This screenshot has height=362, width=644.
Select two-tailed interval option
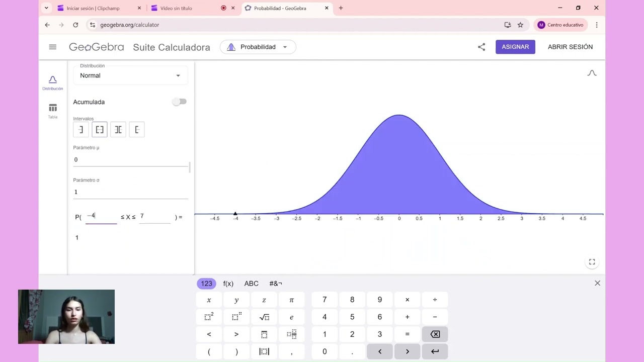[x=118, y=130]
